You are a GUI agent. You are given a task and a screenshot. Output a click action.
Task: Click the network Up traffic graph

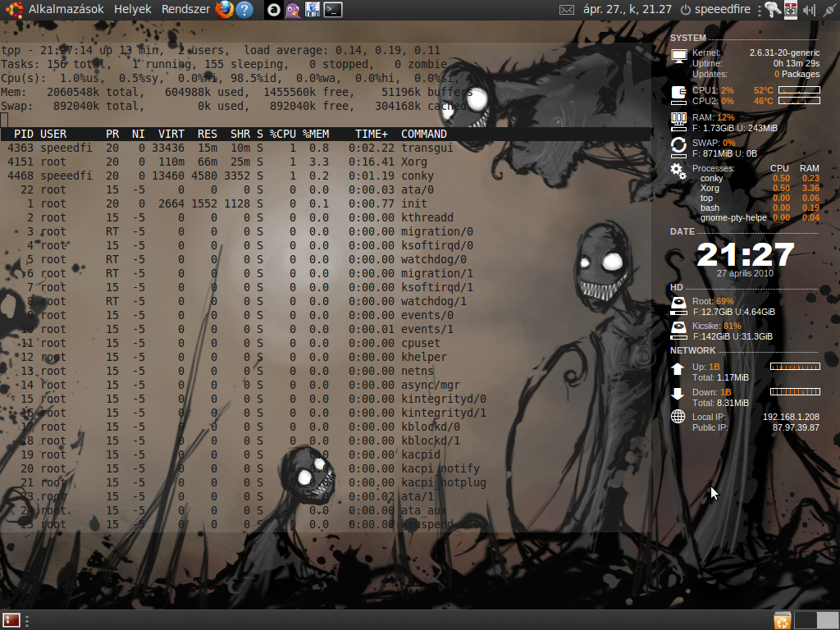point(795,367)
